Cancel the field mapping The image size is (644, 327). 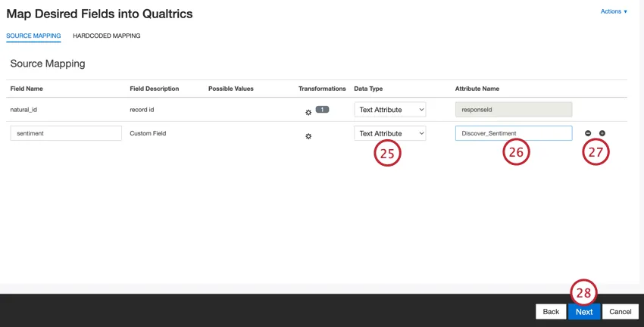(x=620, y=311)
